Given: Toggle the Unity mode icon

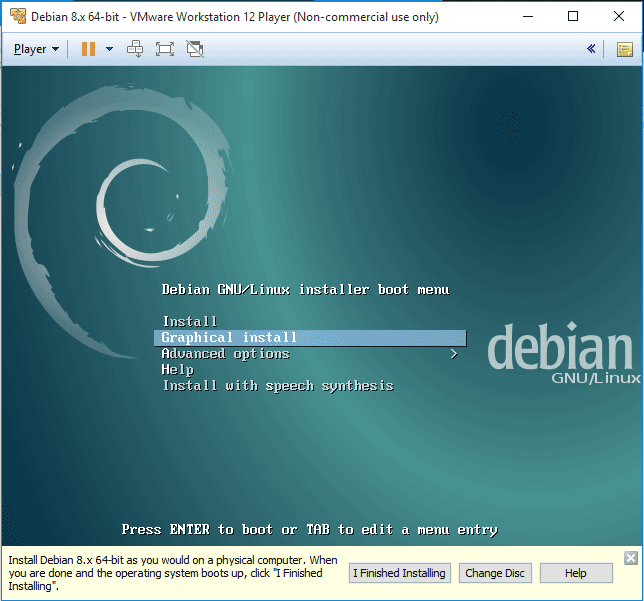Looking at the screenshot, I should 195,49.
